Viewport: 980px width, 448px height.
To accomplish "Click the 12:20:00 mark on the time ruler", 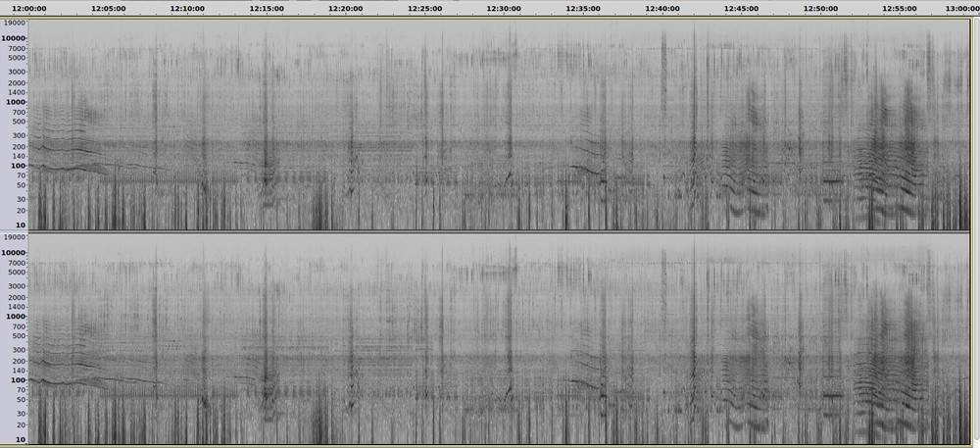I will coord(345,8).
